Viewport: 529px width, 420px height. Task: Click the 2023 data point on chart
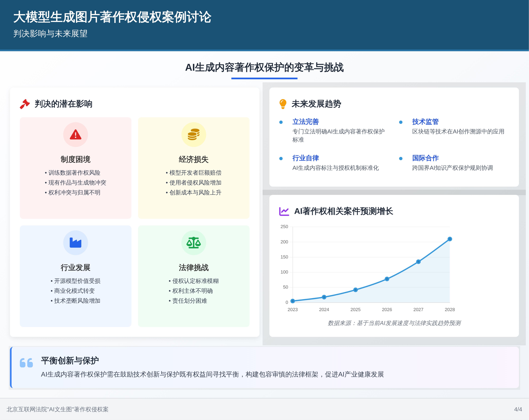[x=292, y=301]
